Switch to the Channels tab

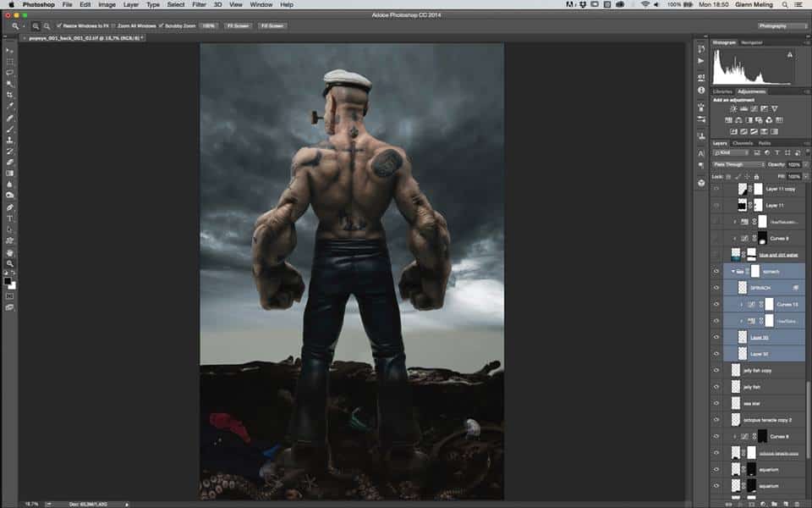click(742, 143)
